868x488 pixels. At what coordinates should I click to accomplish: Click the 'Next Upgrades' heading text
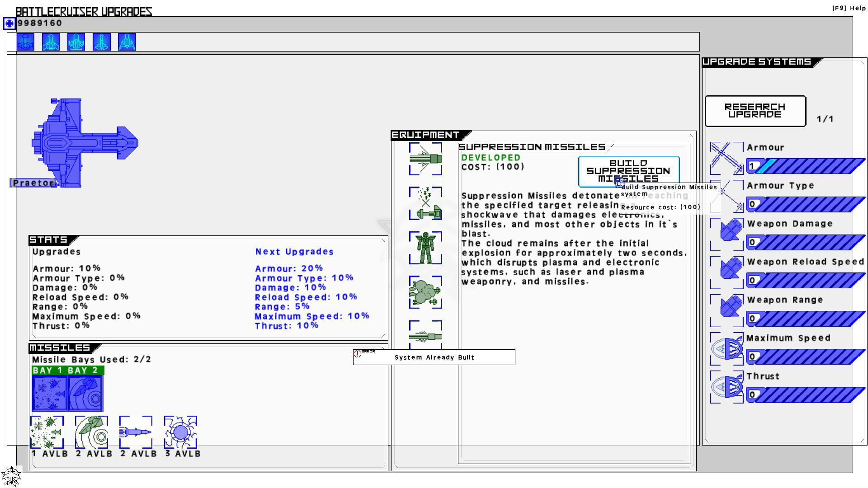294,252
